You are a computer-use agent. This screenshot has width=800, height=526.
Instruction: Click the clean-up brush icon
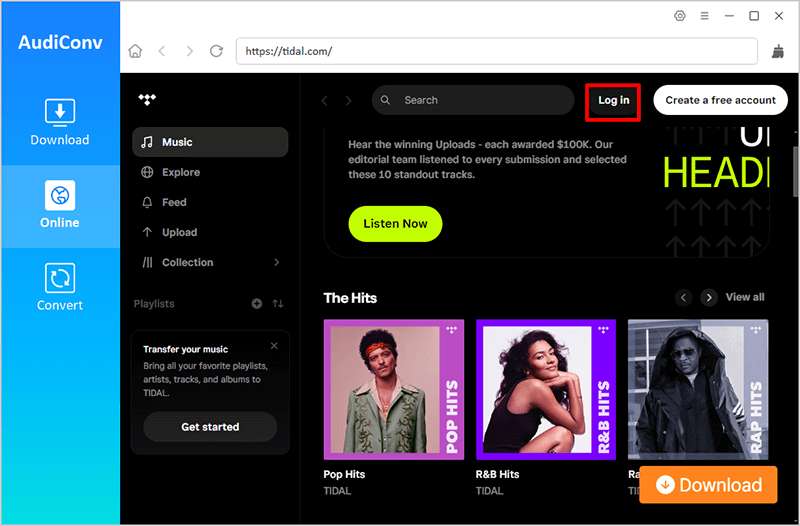tap(778, 51)
